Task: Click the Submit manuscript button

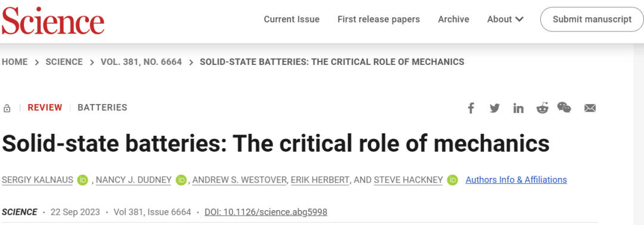Action: [x=592, y=19]
